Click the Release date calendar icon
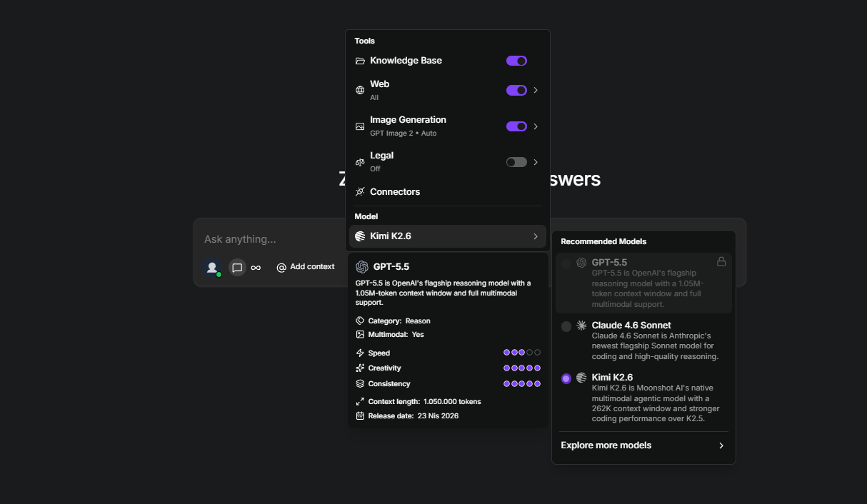Screen dimensions: 867x504 click(360, 415)
